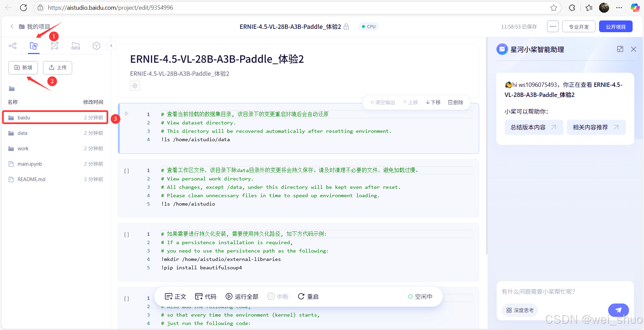Switch to the file browser sidebar tab
This screenshot has width=644, height=330.
tap(34, 46)
